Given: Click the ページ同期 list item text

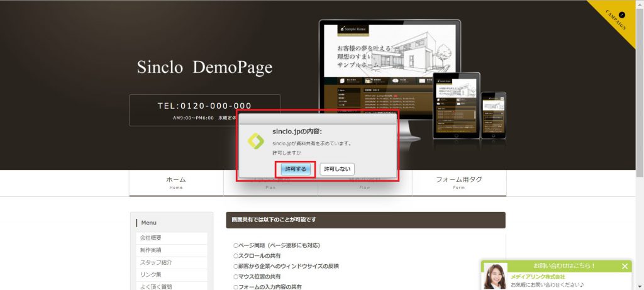Looking at the screenshot, I should [277, 245].
